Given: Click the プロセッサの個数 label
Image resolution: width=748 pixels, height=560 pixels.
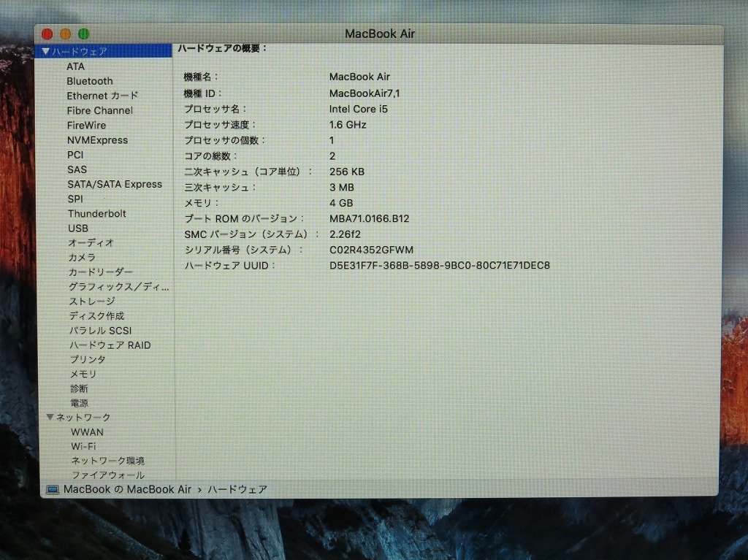Looking at the screenshot, I should [x=224, y=140].
